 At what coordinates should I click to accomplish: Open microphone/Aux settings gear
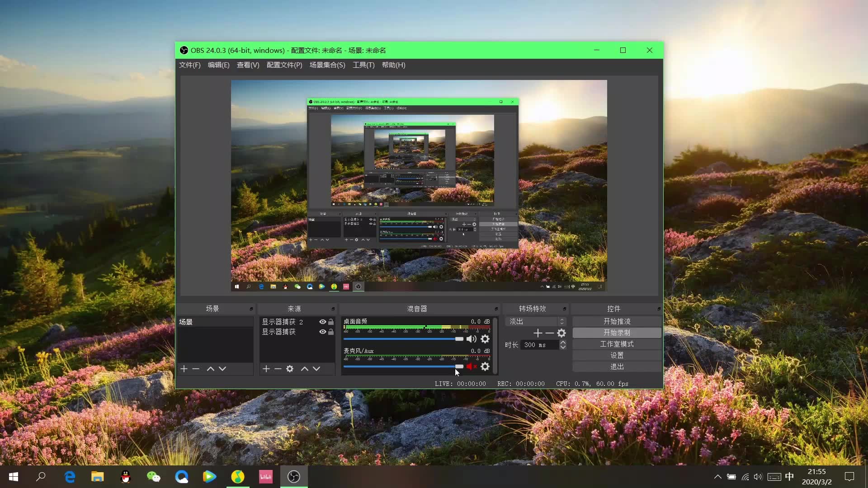pos(485,366)
